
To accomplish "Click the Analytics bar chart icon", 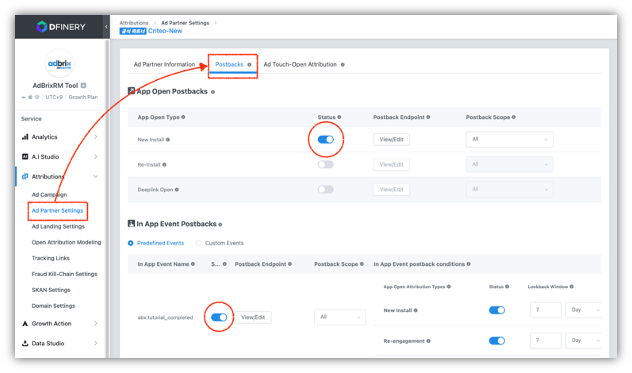I will coord(25,137).
